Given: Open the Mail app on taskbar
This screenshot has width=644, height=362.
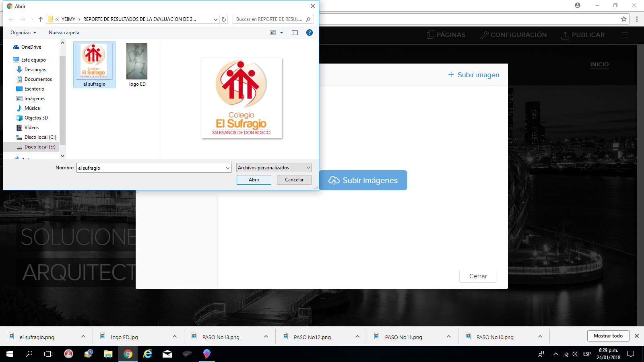Looking at the screenshot, I should pos(167,354).
